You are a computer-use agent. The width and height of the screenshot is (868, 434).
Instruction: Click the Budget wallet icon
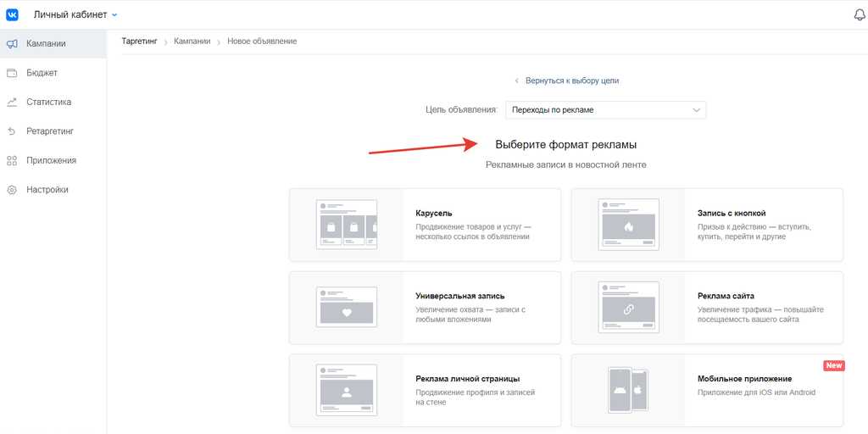click(x=12, y=73)
